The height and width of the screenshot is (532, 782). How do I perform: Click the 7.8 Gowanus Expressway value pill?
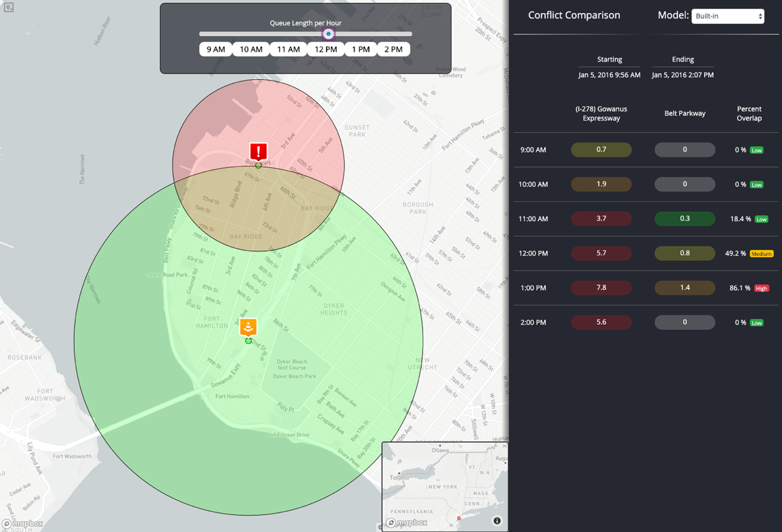601,288
